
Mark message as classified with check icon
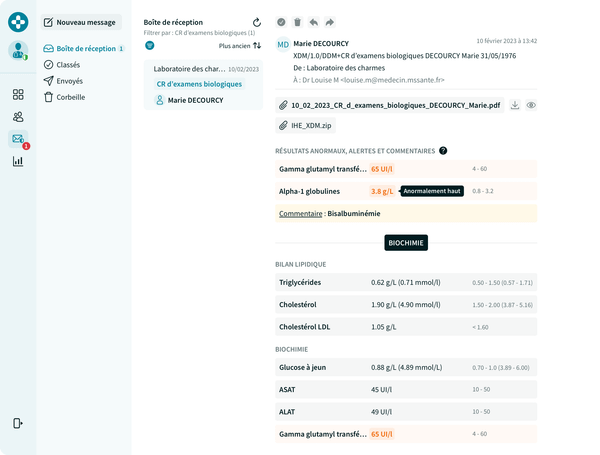[281, 22]
